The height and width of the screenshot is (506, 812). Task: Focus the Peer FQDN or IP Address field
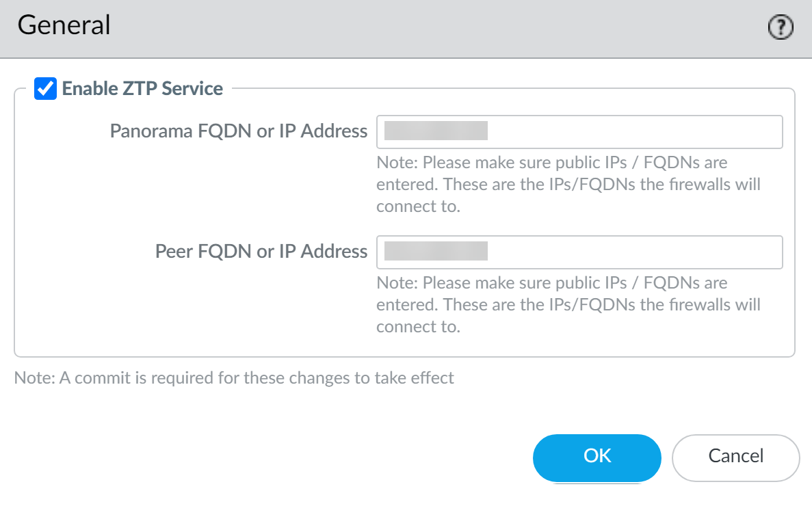579,252
